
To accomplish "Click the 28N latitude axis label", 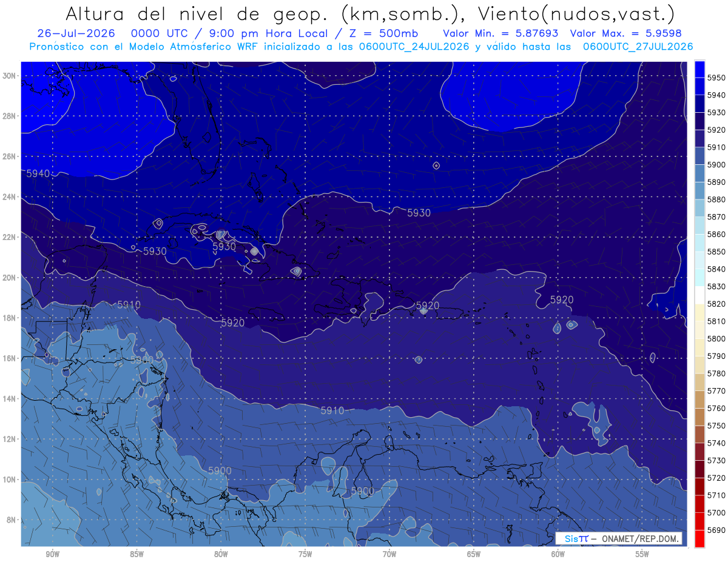I will 9,116.
